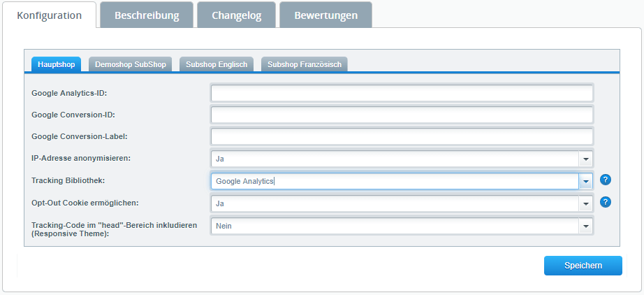Image resolution: width=644 pixels, height=295 pixels.
Task: Click the 'Tracking-Code im head-Bereich inkludieren' label
Action: click(x=115, y=229)
